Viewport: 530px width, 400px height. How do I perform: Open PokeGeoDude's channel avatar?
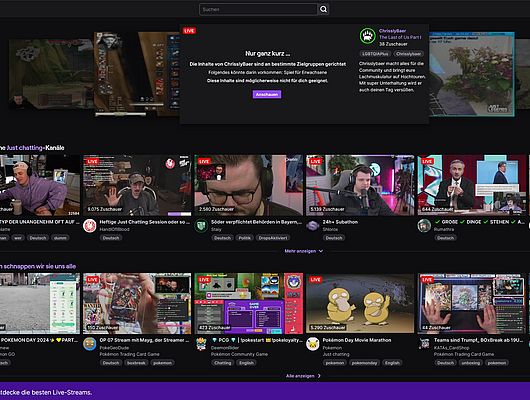(90, 344)
